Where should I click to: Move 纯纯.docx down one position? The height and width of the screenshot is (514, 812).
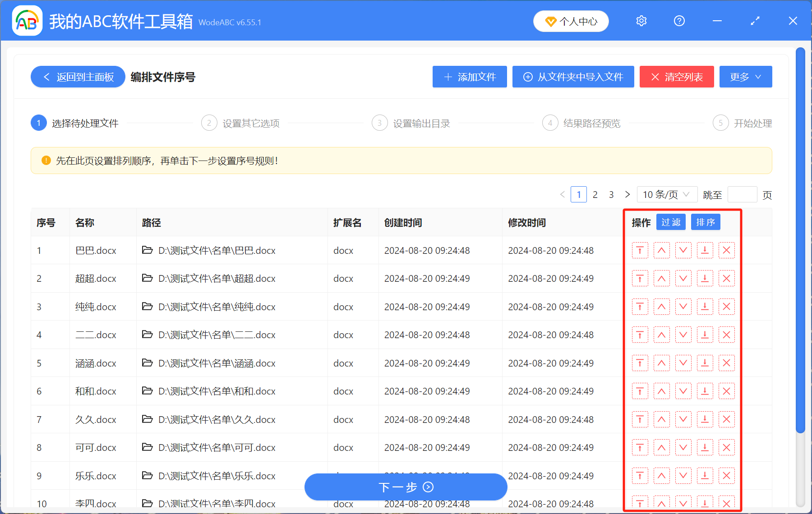coord(683,307)
